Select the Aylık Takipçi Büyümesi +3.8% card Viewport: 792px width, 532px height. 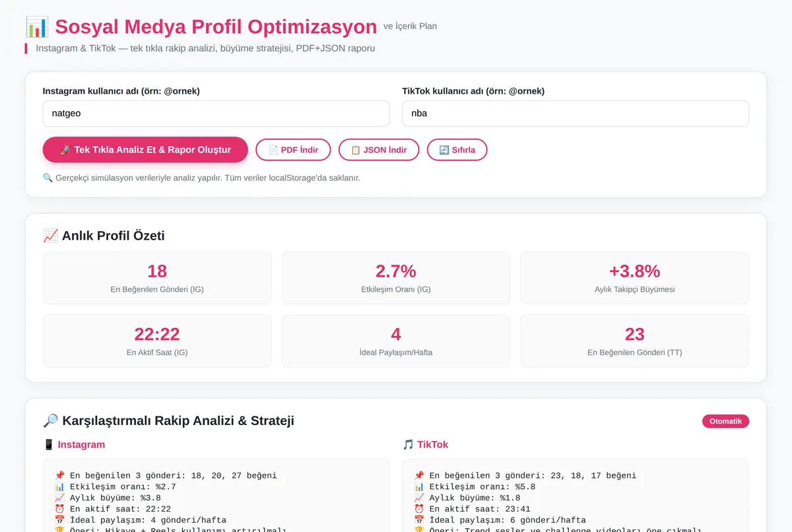[635, 278]
